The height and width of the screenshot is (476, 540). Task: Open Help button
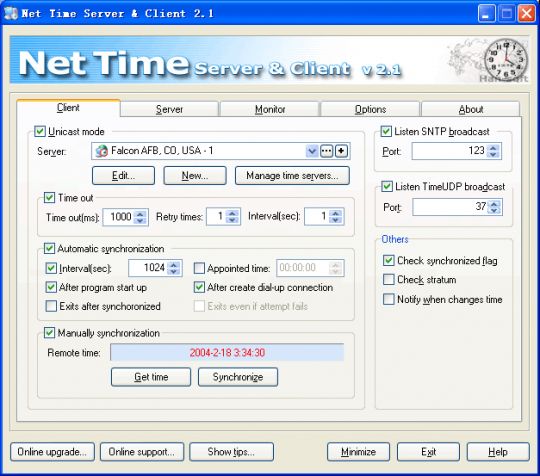498,452
